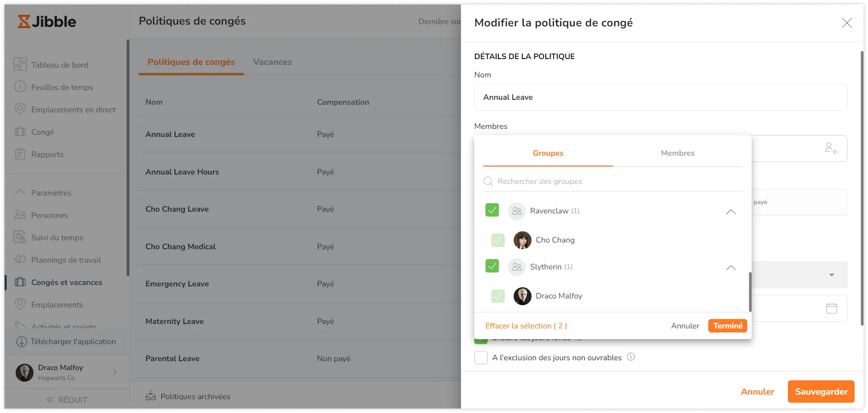This screenshot has width=868, height=413.
Task: Uncheck the Ravenclaw group checkbox
Action: [492, 210]
